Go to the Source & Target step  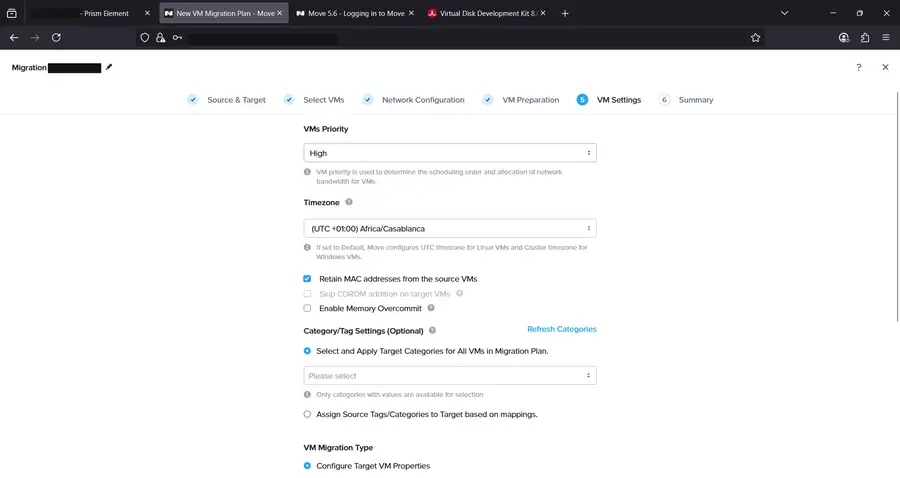click(x=236, y=100)
